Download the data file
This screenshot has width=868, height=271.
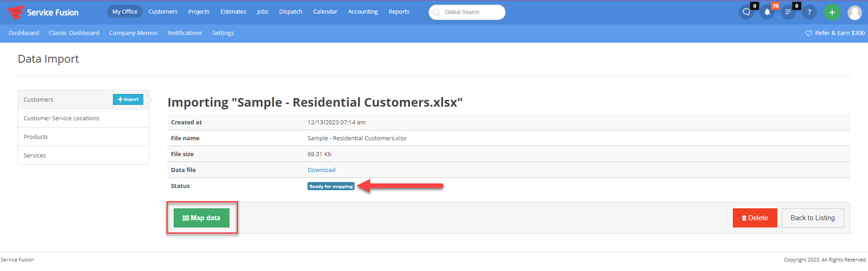click(322, 170)
